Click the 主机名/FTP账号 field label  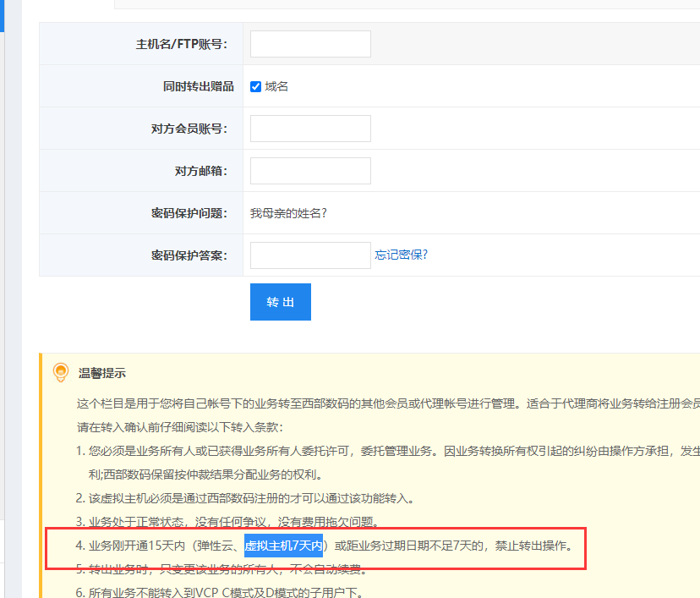tap(181, 44)
